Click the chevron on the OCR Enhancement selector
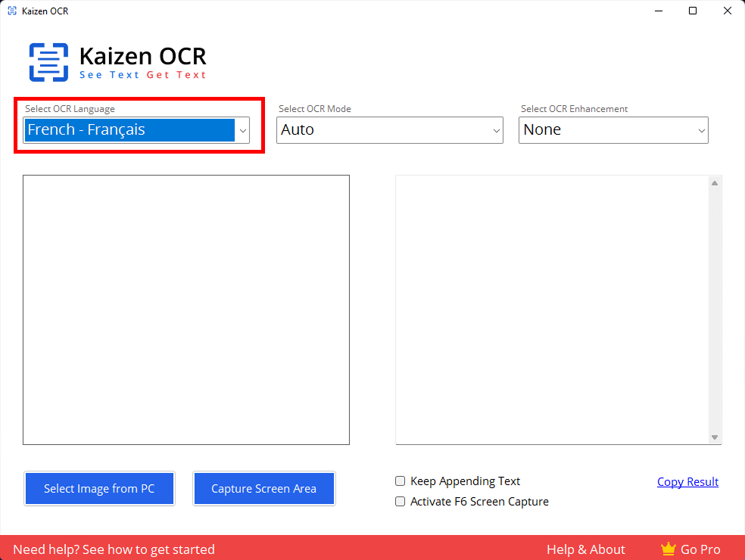The height and width of the screenshot is (560, 745). coord(701,130)
